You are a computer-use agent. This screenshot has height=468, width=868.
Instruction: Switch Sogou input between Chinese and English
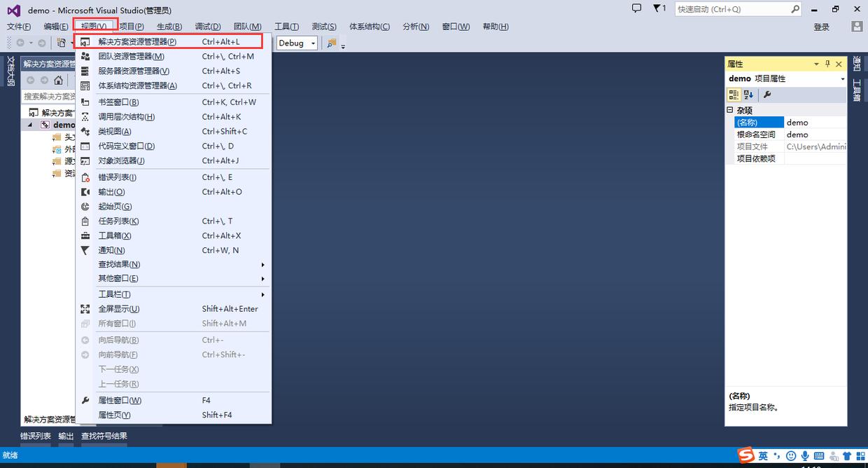point(764,456)
